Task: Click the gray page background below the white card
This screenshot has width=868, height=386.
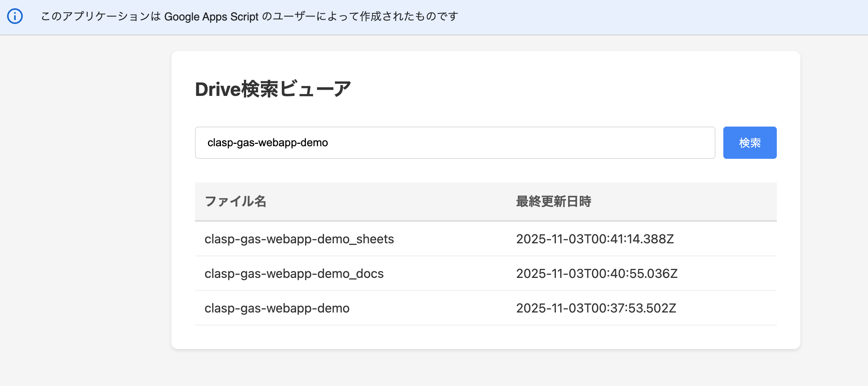Action: [485, 368]
